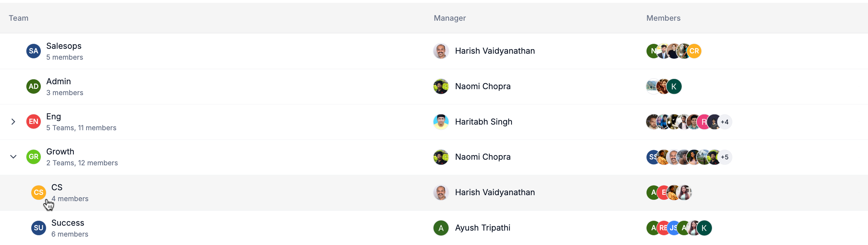Click the CR member avatar in Salesops
868x245 pixels.
tap(694, 51)
